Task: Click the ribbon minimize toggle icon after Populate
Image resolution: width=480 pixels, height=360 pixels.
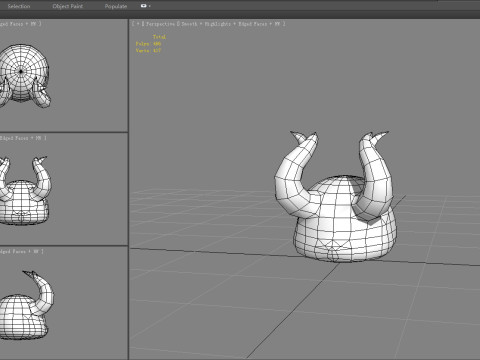Action: point(145,6)
